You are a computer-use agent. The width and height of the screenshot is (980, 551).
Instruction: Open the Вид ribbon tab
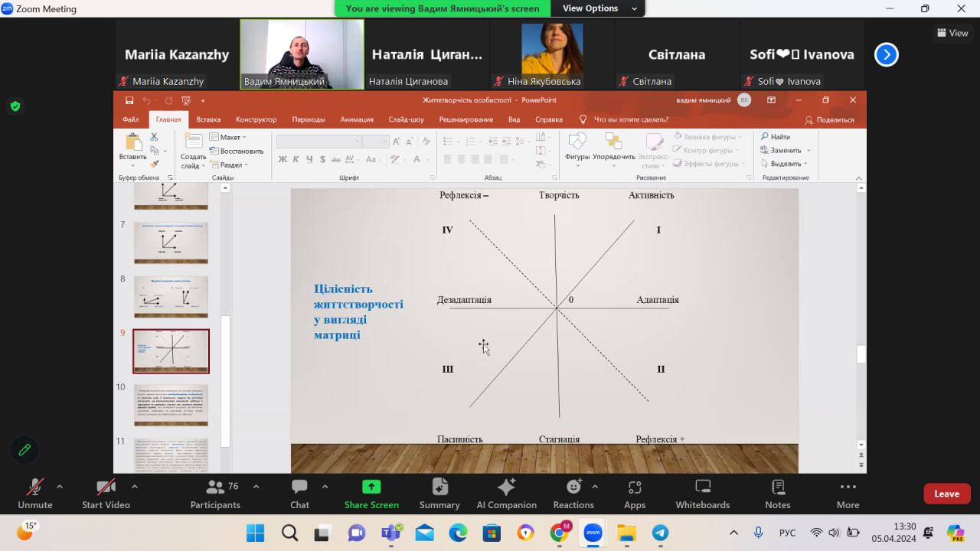tap(514, 119)
